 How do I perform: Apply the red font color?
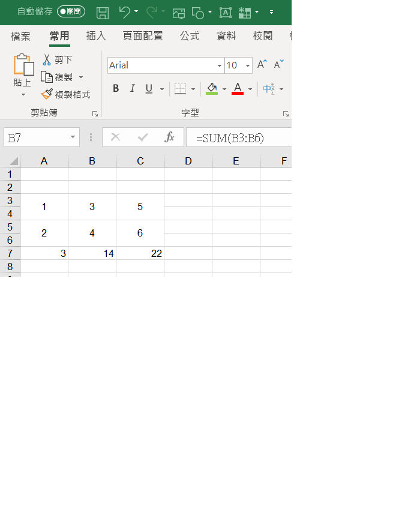point(238,88)
